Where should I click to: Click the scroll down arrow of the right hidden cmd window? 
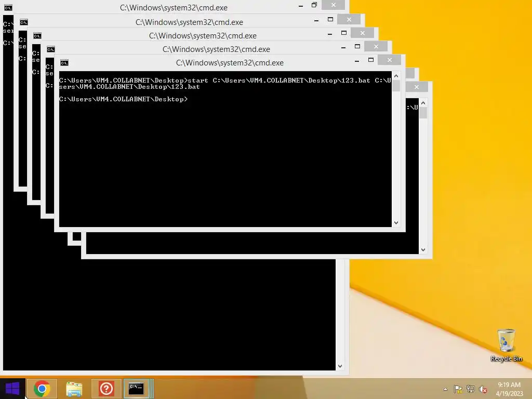click(x=423, y=250)
